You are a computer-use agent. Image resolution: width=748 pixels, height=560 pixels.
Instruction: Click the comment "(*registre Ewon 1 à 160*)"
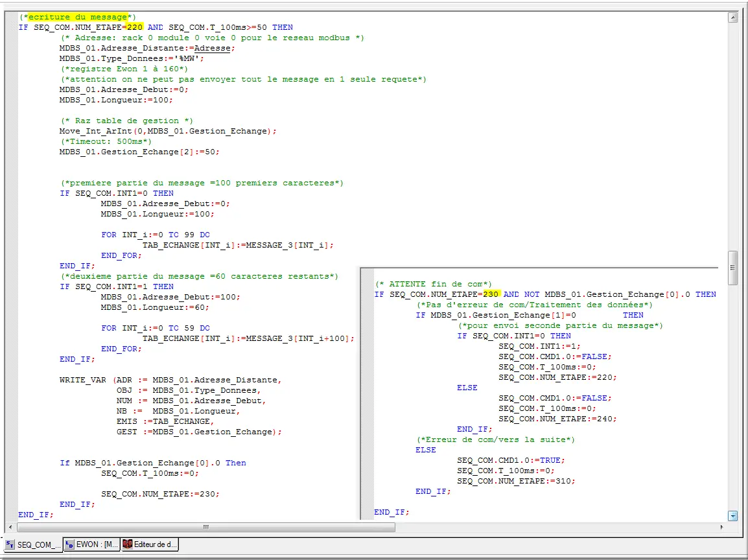tap(124, 69)
